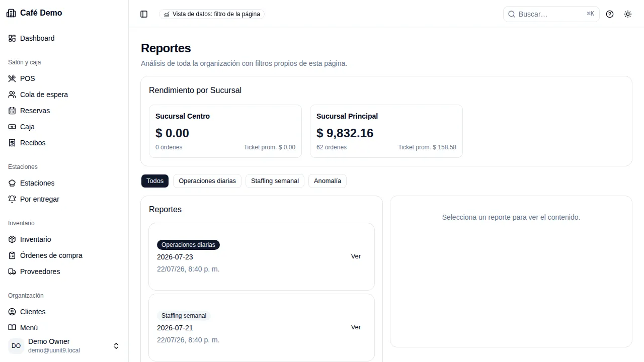The width and height of the screenshot is (644, 362).
Task: Click the Menú book icon
Action: 12,328
